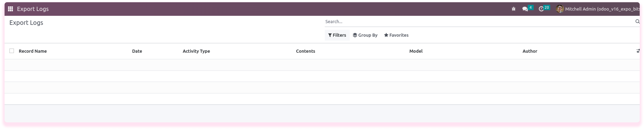
Task: Sort by Contents column header
Action: coord(306,51)
